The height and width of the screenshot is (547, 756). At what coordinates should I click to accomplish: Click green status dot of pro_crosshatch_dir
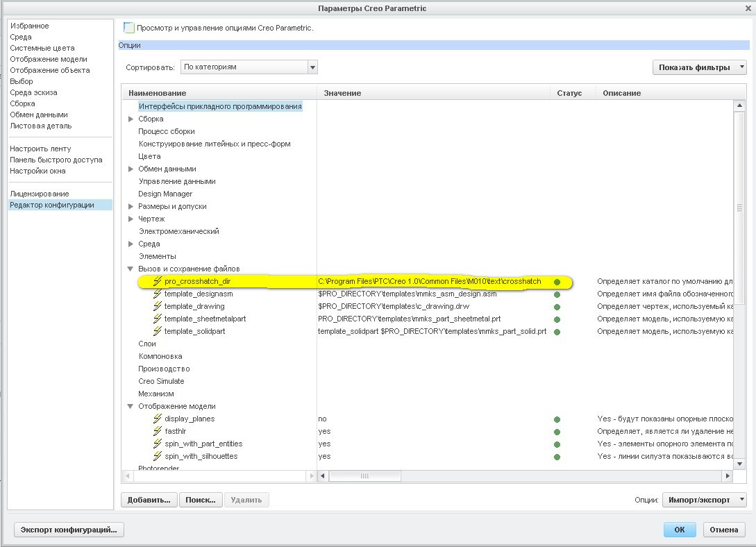557,282
